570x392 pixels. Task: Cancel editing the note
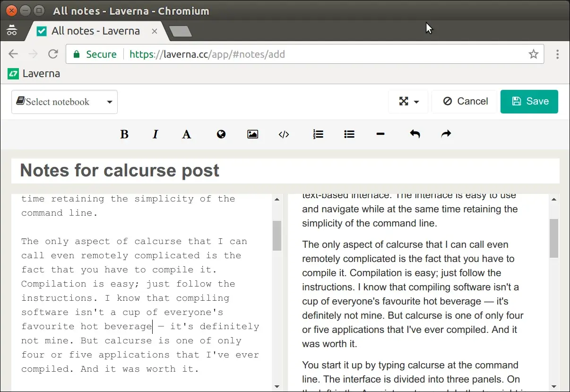(x=465, y=102)
